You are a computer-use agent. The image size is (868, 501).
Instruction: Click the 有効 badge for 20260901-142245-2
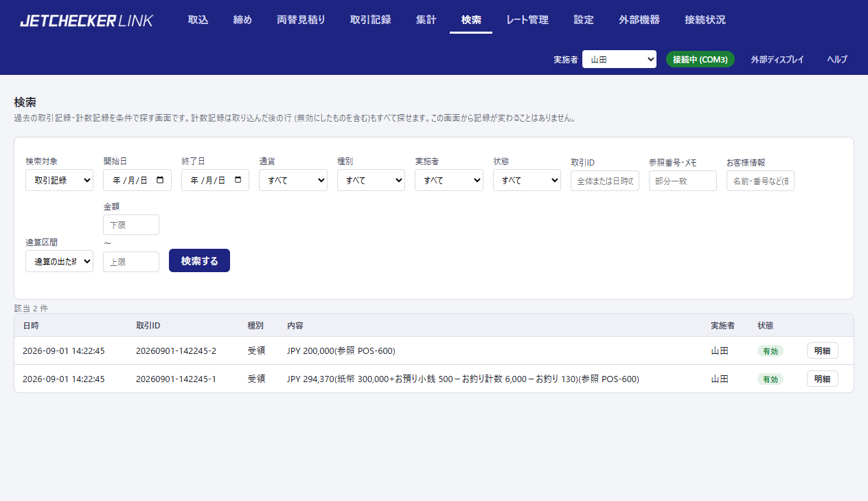click(770, 350)
